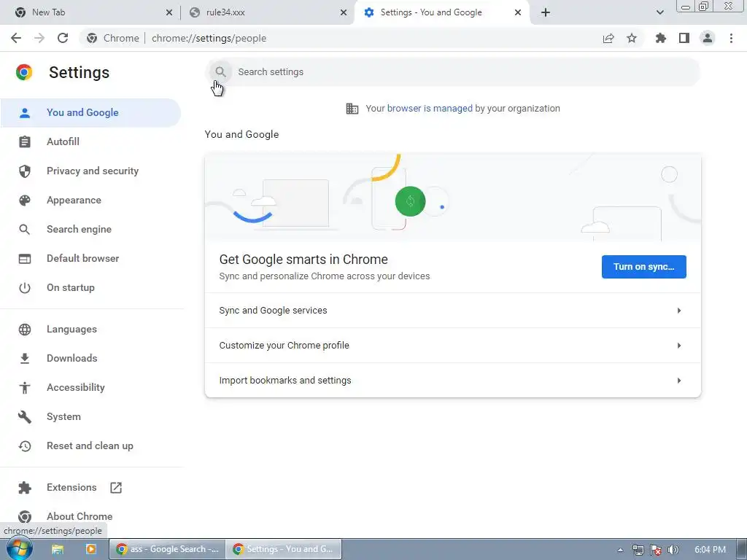Open Windows Explorer from taskbar
The image size is (747, 560).
coord(58,549)
